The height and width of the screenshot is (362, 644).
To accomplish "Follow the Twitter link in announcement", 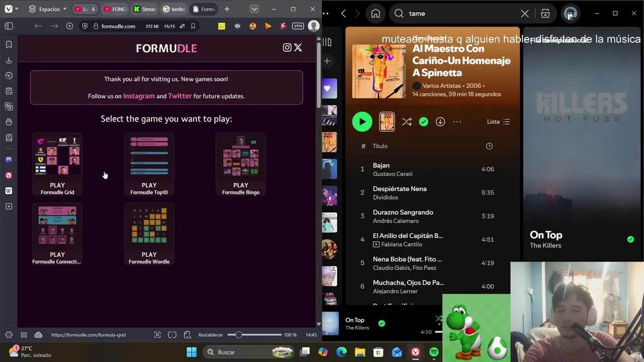I will 180,96.
